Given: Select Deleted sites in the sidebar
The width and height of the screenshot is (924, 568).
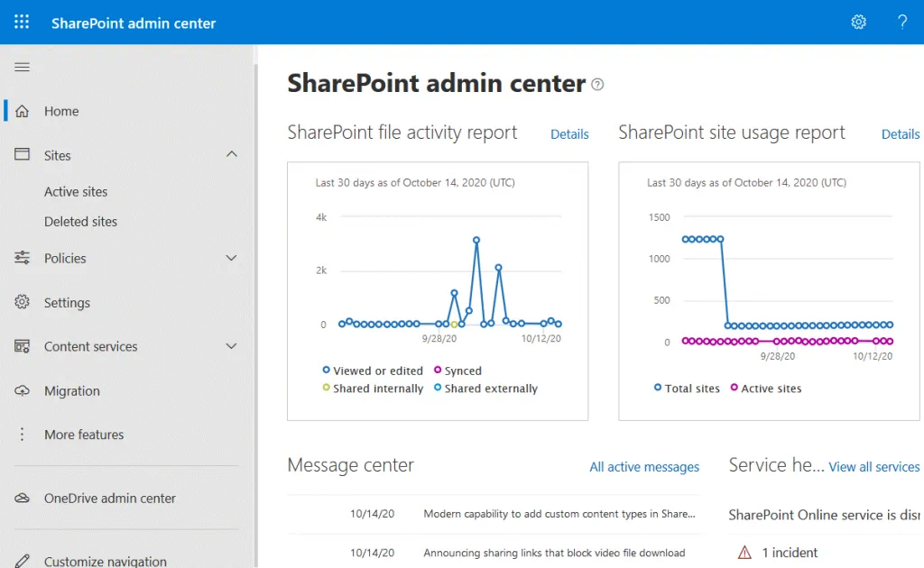Looking at the screenshot, I should pyautogui.click(x=80, y=221).
